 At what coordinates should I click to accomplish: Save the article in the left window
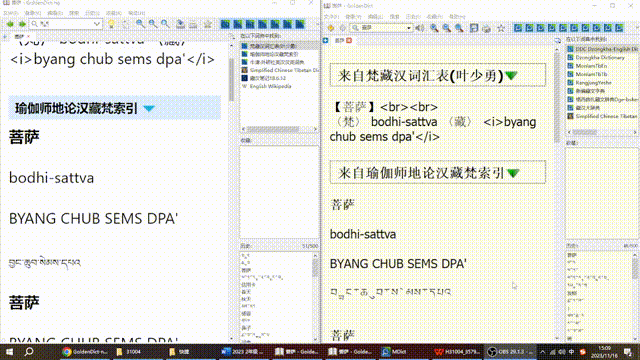(x=180, y=24)
